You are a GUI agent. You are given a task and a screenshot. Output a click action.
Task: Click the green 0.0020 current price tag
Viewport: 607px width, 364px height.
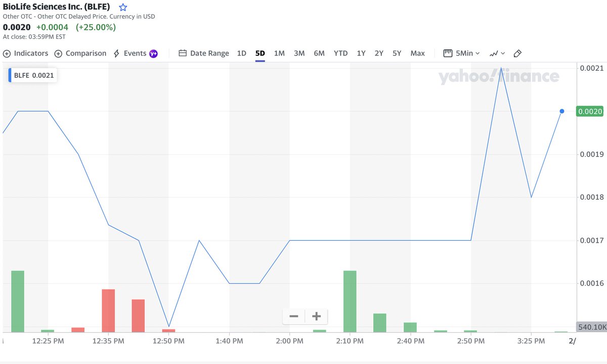coord(590,111)
